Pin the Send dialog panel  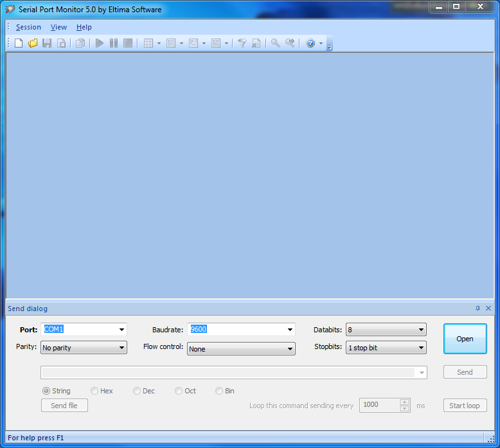(x=478, y=309)
